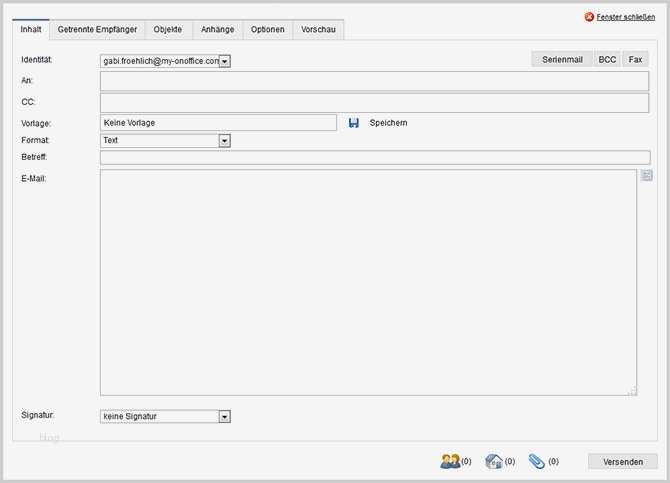Click the Speichern label next to the template
The width and height of the screenshot is (670, 483).
(x=388, y=123)
